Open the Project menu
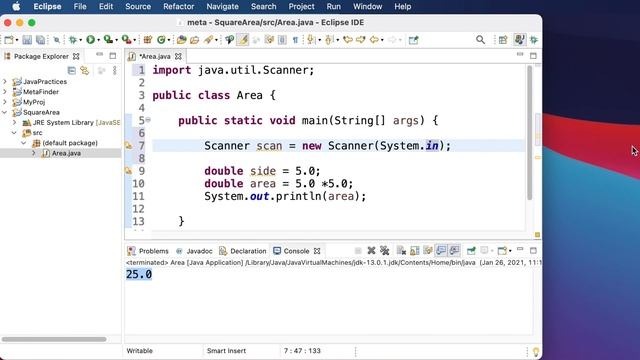Viewport: 640px width, 360px height. (301, 7)
